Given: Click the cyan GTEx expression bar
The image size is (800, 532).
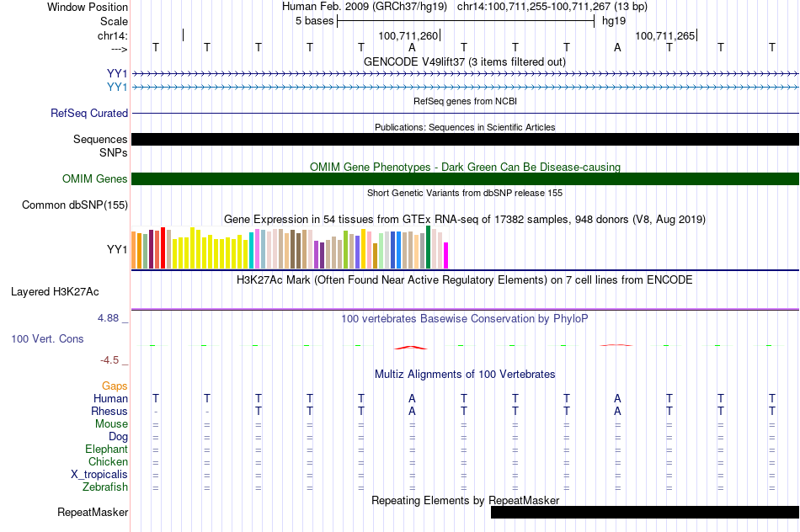Looking at the screenshot, I should 251,251.
